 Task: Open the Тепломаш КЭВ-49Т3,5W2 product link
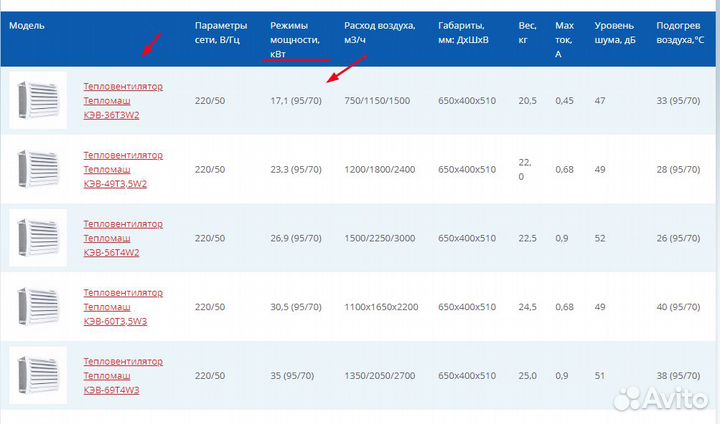tap(122, 169)
